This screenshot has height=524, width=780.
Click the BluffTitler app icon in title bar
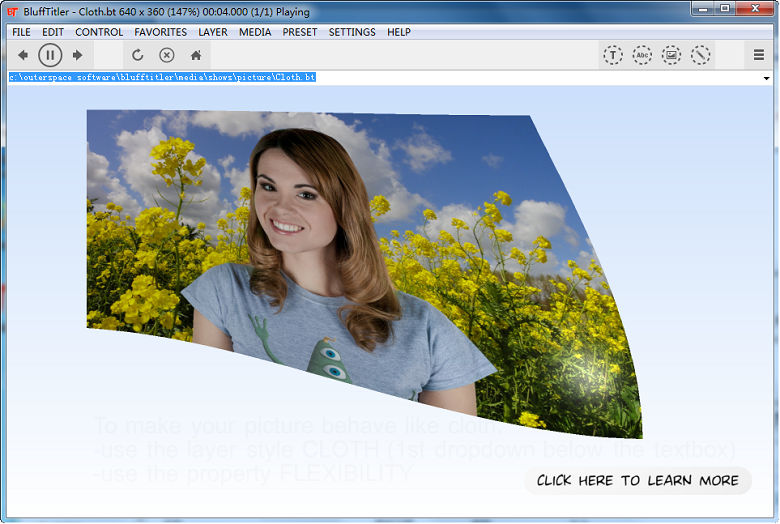[x=13, y=11]
